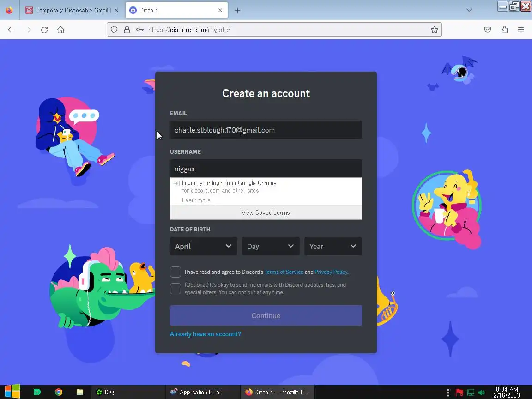Bookmark this page with the star icon
The height and width of the screenshot is (399, 532).
click(434, 30)
